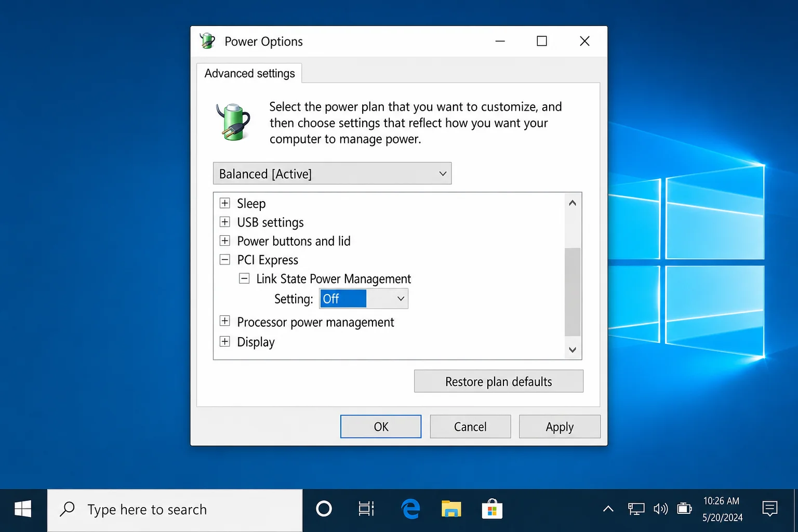
Task: Click the green battery plug icon
Action: (x=233, y=122)
